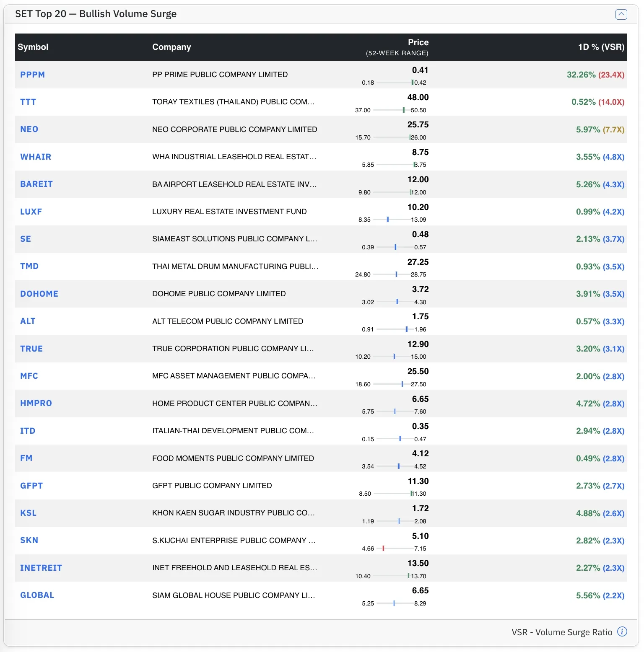Select DOHOME PUBLIC COMPANY LIMITED text
This screenshot has height=652, width=644.
click(219, 294)
